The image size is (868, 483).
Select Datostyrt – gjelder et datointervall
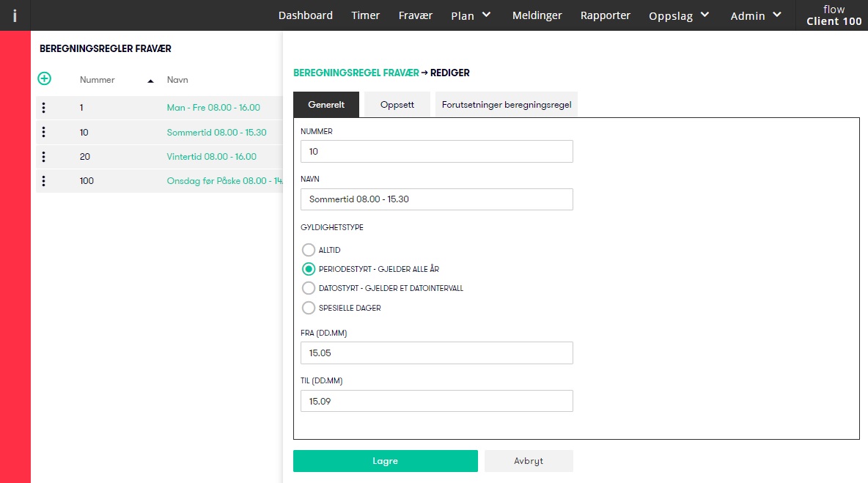[x=309, y=288]
